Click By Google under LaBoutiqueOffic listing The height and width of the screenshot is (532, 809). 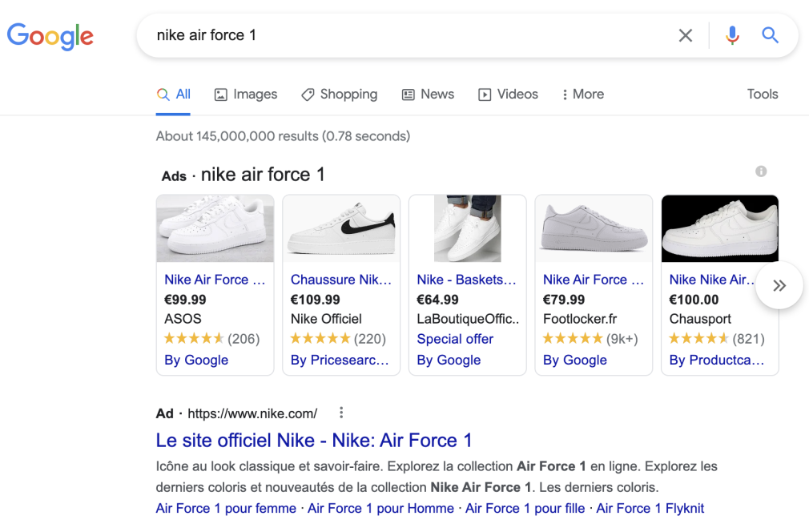click(x=449, y=361)
